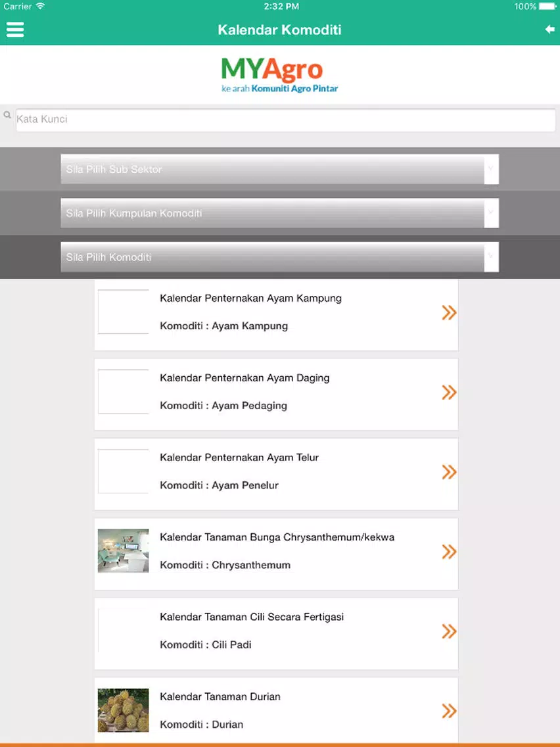Open Ayam Telur calendar via chevron arrows
Screen dimensions: 560x747
(449, 471)
